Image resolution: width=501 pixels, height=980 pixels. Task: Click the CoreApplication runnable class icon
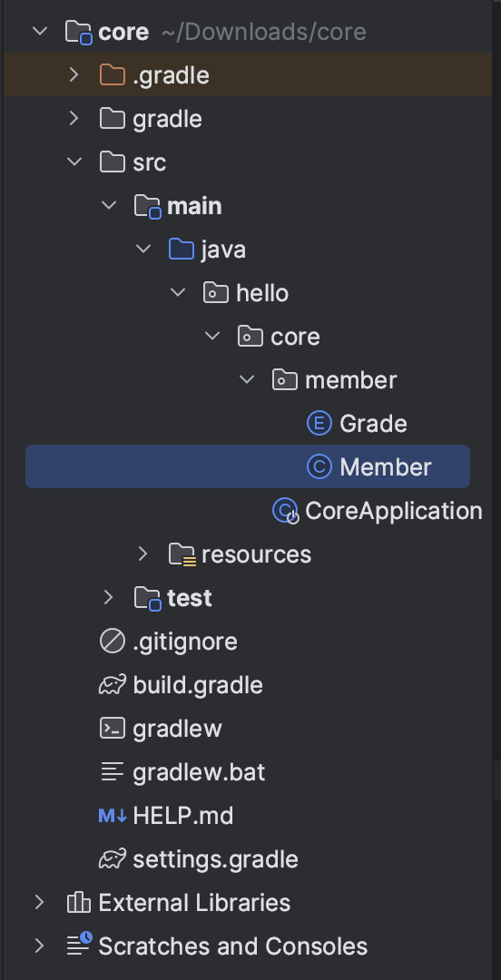(285, 511)
